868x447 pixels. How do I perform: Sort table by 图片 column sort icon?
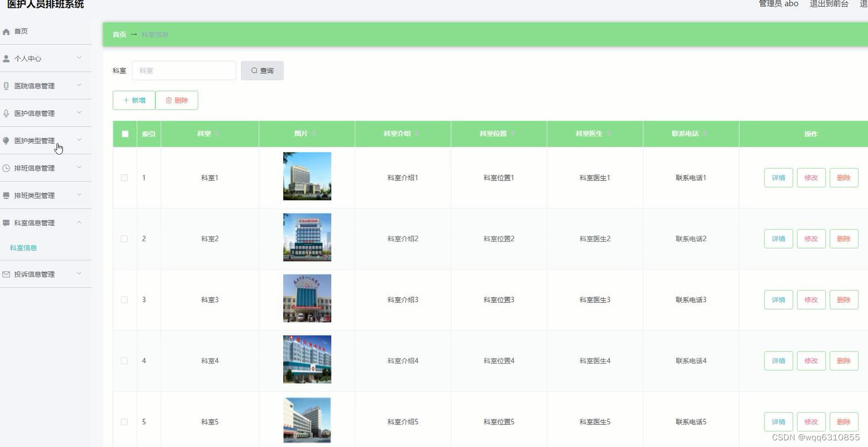pyautogui.click(x=314, y=134)
